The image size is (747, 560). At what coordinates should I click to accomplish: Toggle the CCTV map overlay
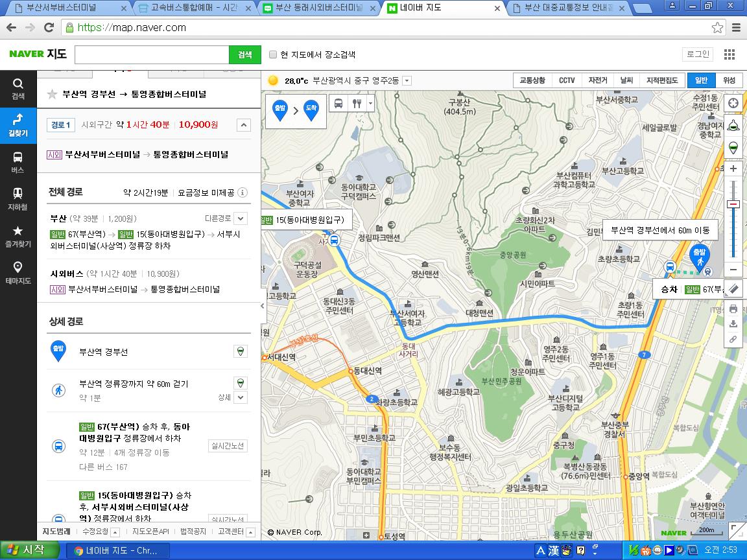pyautogui.click(x=567, y=80)
